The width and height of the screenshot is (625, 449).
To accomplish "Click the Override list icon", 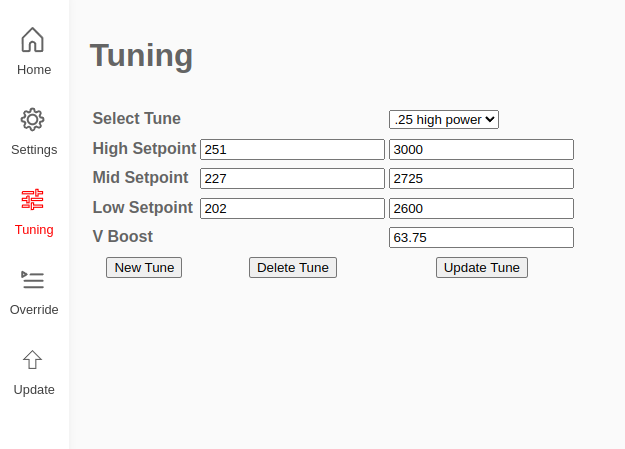I will pos(32,280).
